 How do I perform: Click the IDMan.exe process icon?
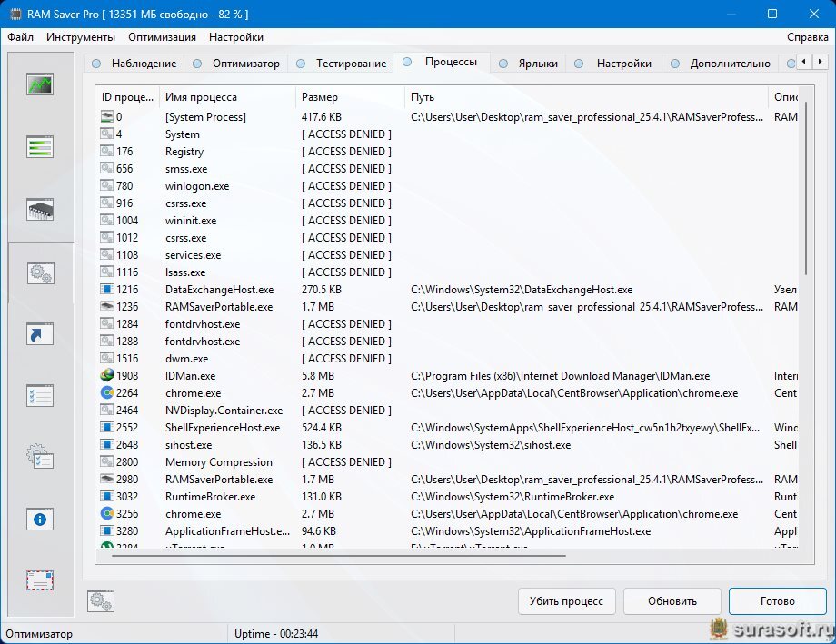[x=107, y=375]
